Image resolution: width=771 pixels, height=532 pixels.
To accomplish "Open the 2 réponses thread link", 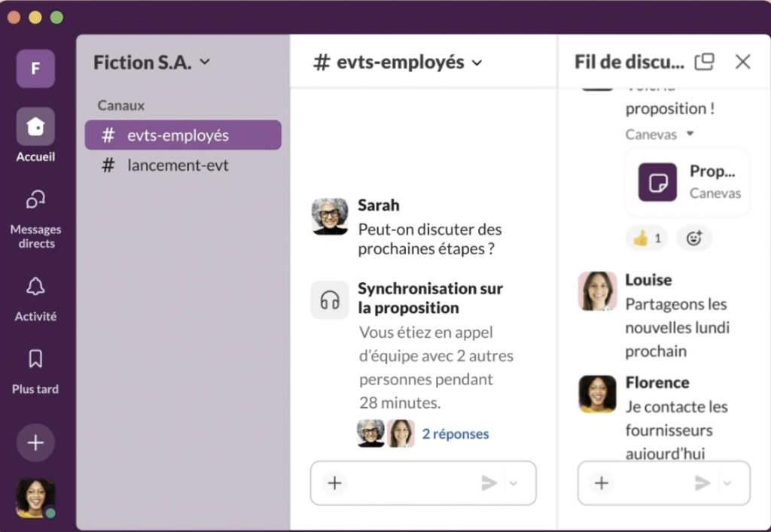I will 455,434.
